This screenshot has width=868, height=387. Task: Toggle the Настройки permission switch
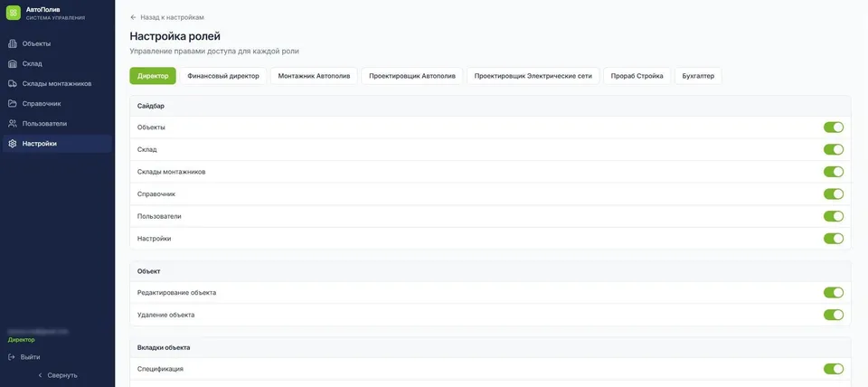pos(833,239)
